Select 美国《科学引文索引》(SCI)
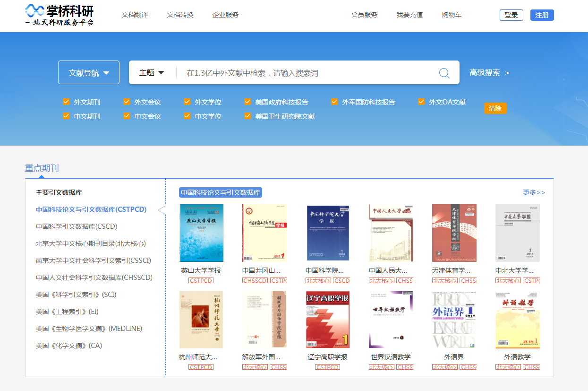 (x=76, y=295)
